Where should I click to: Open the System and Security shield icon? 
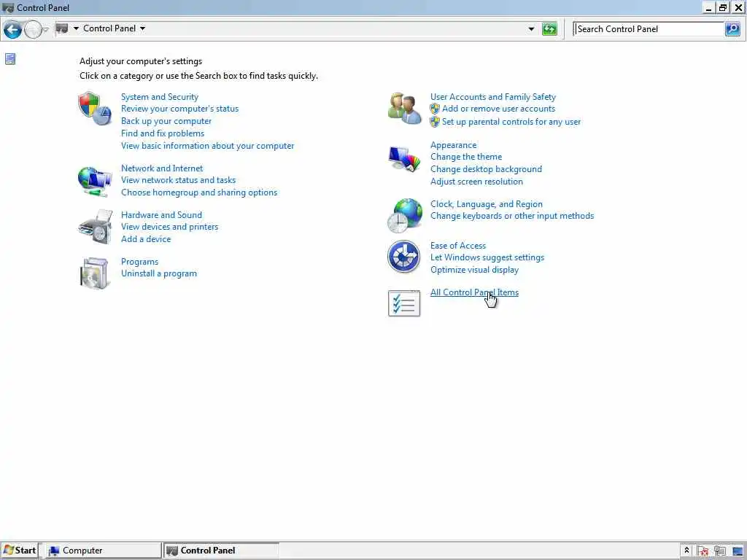pyautogui.click(x=95, y=109)
